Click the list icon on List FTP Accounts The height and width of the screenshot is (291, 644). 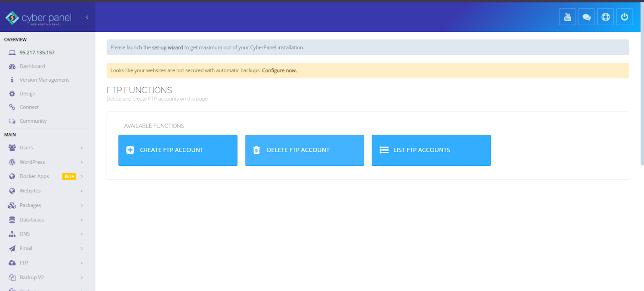click(384, 150)
